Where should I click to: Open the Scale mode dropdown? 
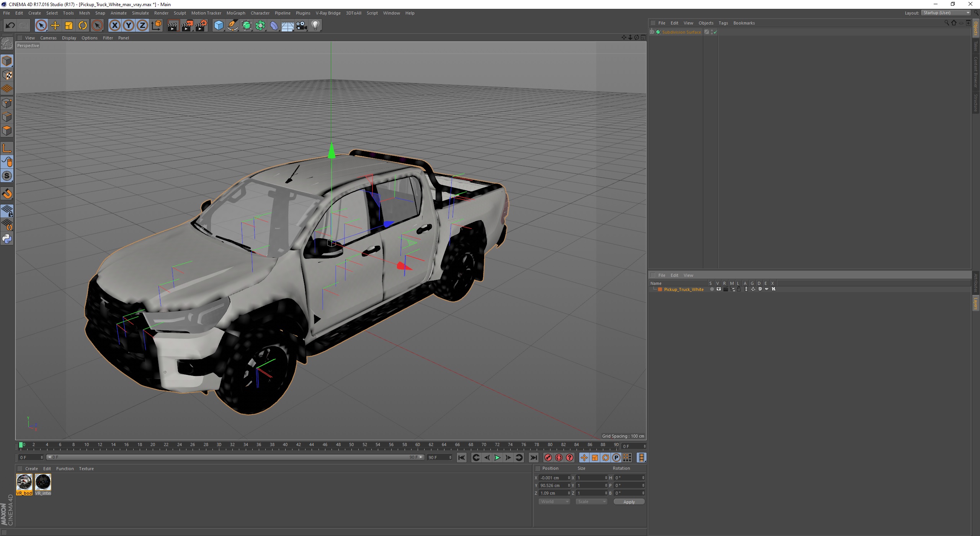pyautogui.click(x=591, y=502)
